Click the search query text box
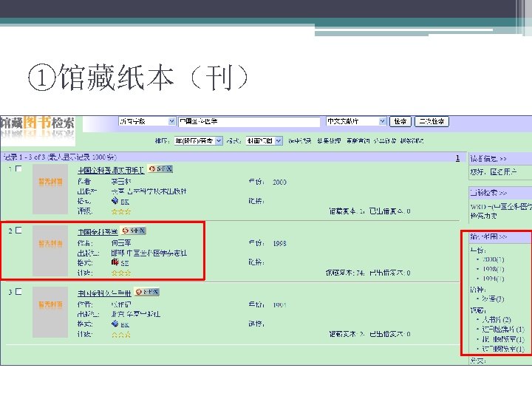Viewport: 532px width, 399px height. click(x=250, y=121)
